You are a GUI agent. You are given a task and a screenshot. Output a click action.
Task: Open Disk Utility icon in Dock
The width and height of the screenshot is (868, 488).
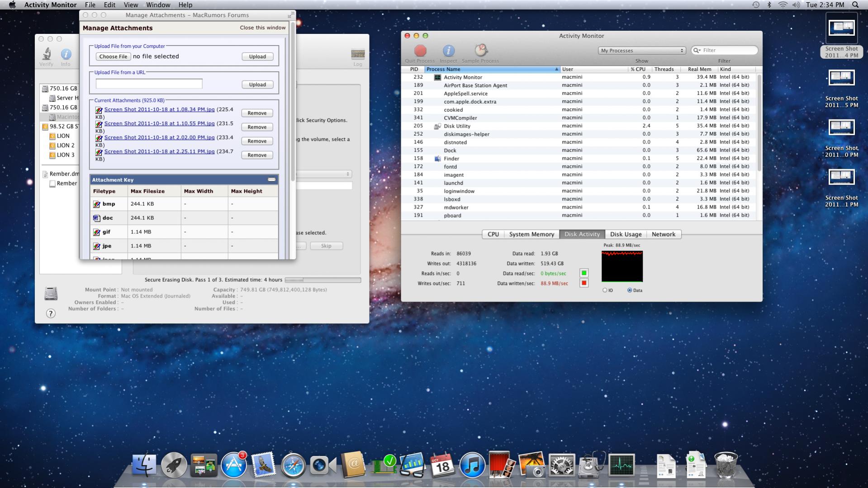coord(592,465)
